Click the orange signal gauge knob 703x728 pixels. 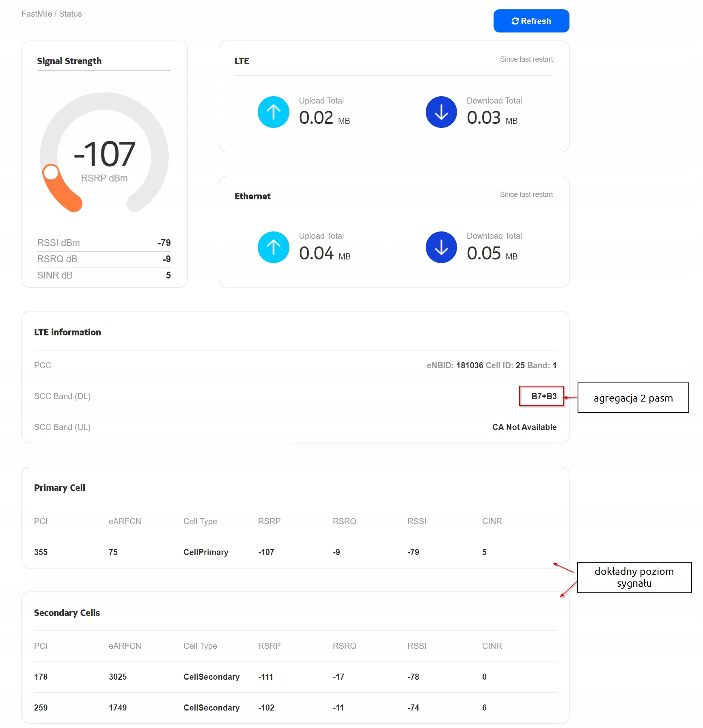52,172
